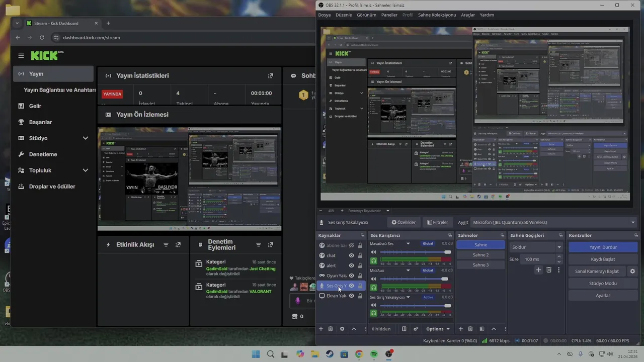The height and width of the screenshot is (362, 644).
Task: Reload the Kick dashboard page
Action: [42, 38]
